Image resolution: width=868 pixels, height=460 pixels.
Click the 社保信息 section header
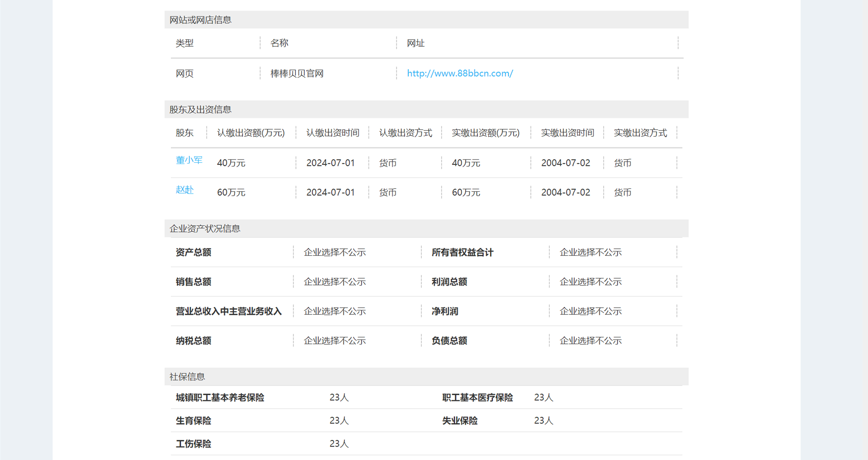[187, 377]
